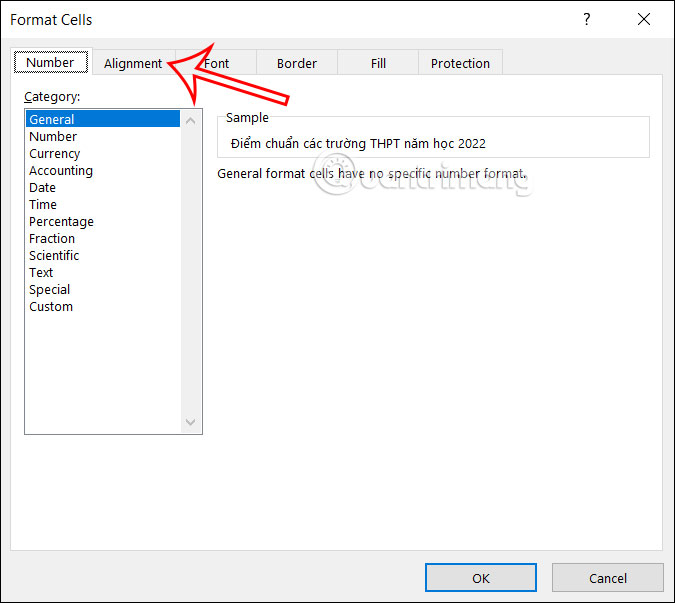This screenshot has height=603, width=675.
Task: Confirm with the OK button
Action: tap(481, 578)
